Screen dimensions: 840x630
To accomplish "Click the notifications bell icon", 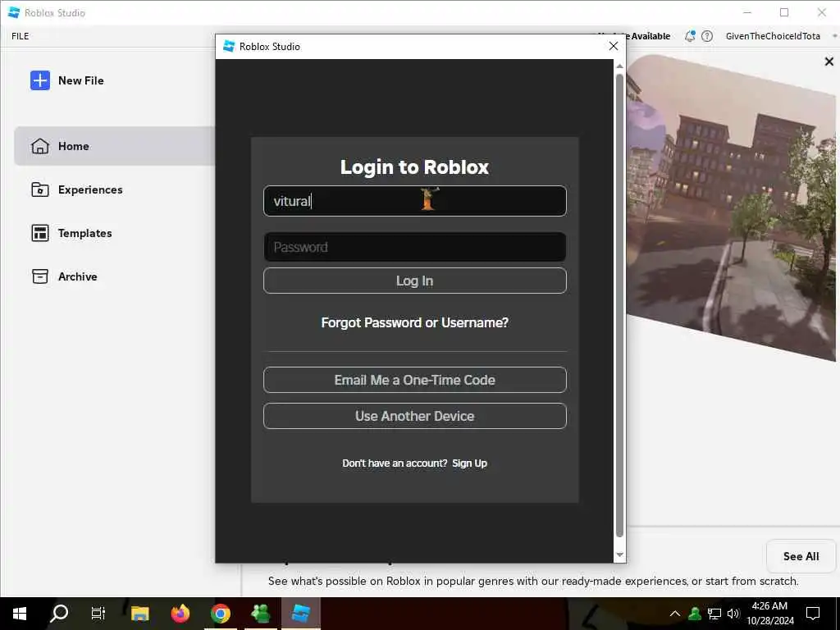I will pyautogui.click(x=690, y=36).
